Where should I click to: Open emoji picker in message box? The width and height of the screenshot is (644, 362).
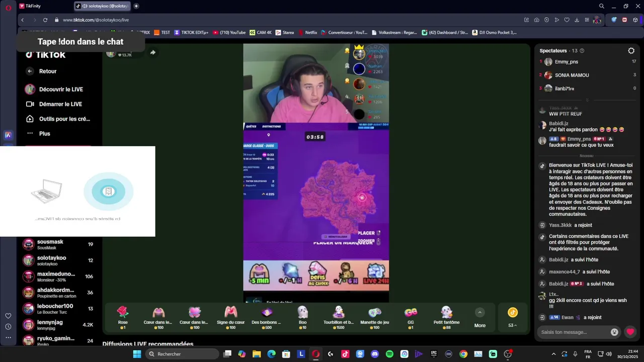[614, 332]
